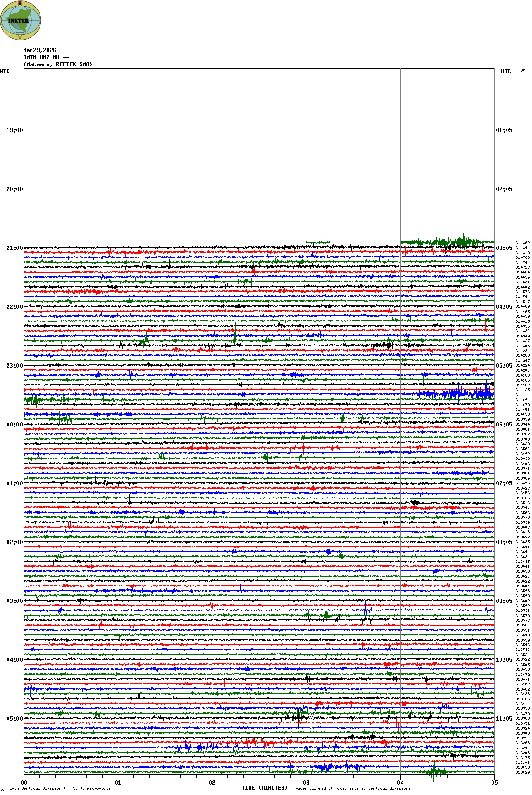Select the 21:00 local time marker
This screenshot has width=532, height=795.
(14, 248)
